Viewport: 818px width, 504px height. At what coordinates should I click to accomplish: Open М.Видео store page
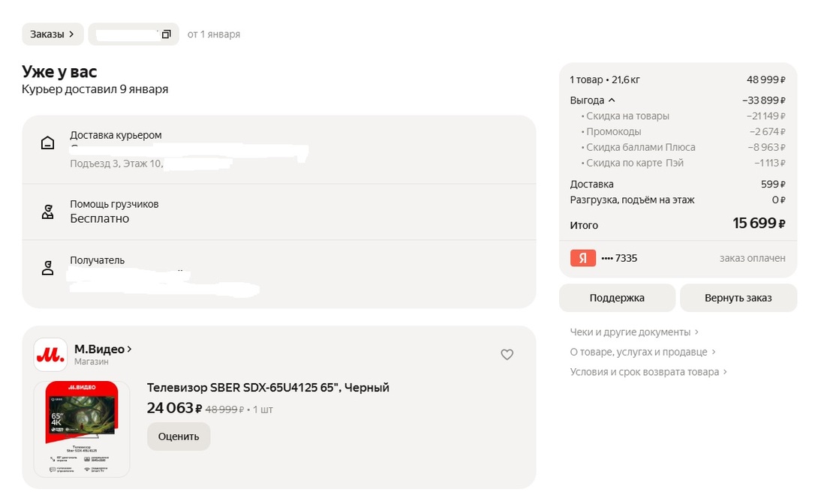(x=103, y=349)
